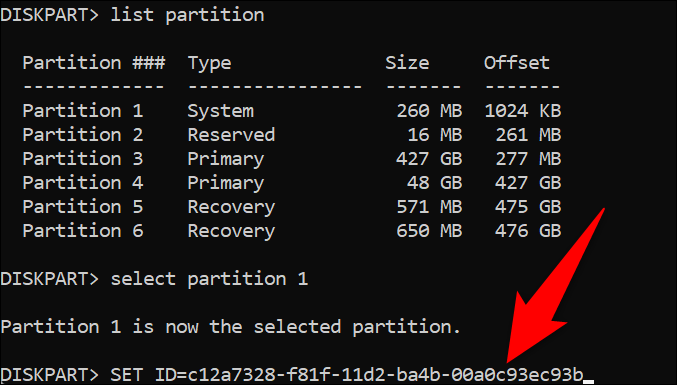Select the Partition 1 System row
This screenshot has height=385, width=677.
pos(292,111)
